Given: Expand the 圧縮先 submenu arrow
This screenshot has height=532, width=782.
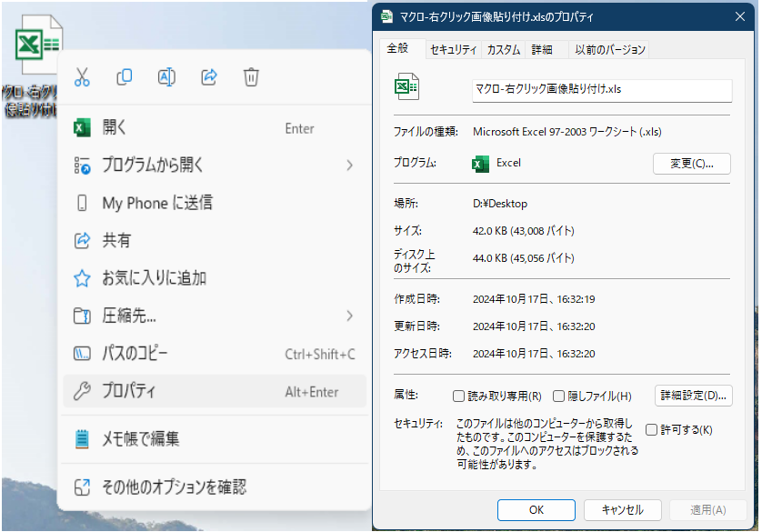Looking at the screenshot, I should click(350, 316).
